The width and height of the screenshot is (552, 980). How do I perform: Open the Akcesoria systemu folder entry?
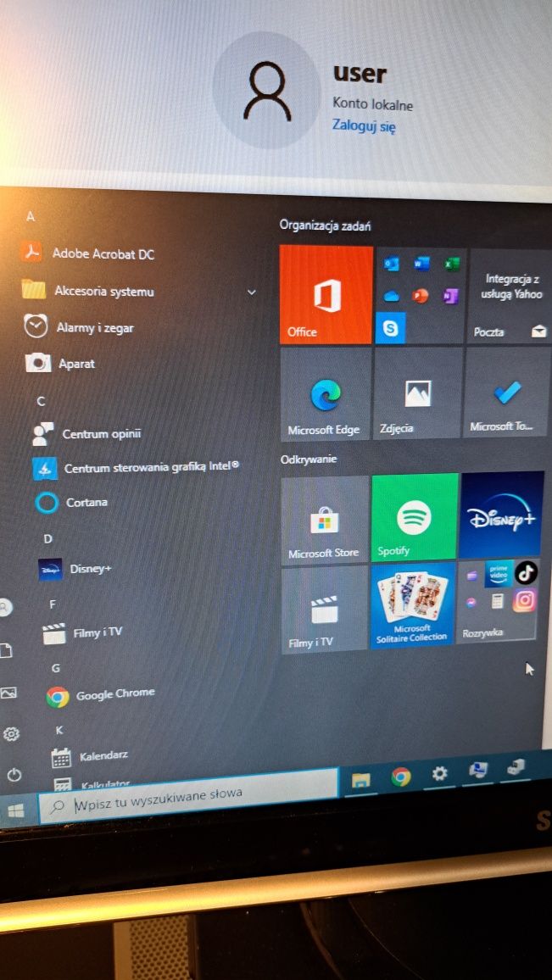[x=87, y=291]
